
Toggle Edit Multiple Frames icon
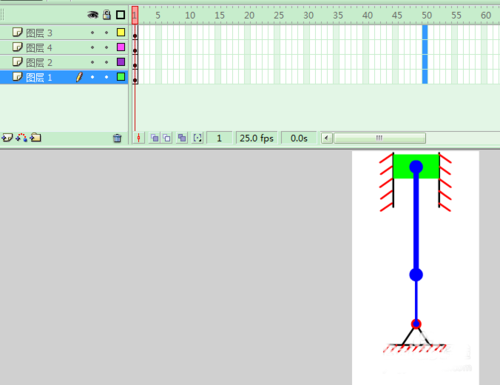pos(182,138)
